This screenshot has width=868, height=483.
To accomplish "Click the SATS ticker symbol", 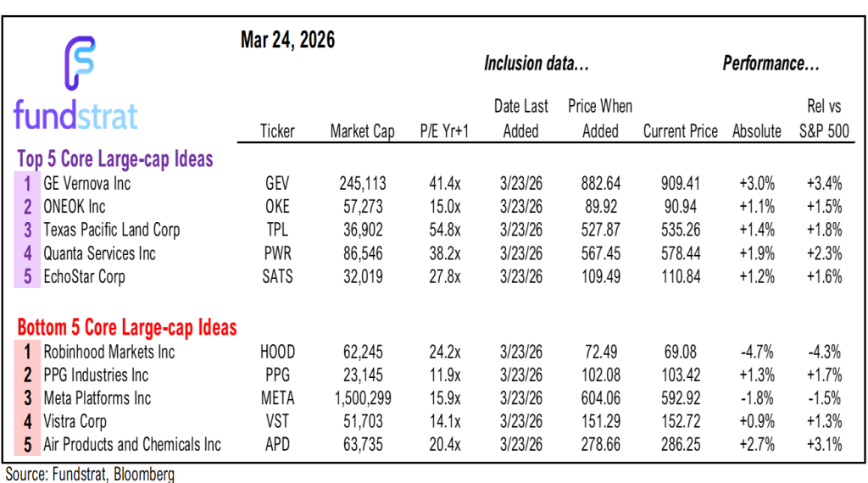I will click(278, 276).
